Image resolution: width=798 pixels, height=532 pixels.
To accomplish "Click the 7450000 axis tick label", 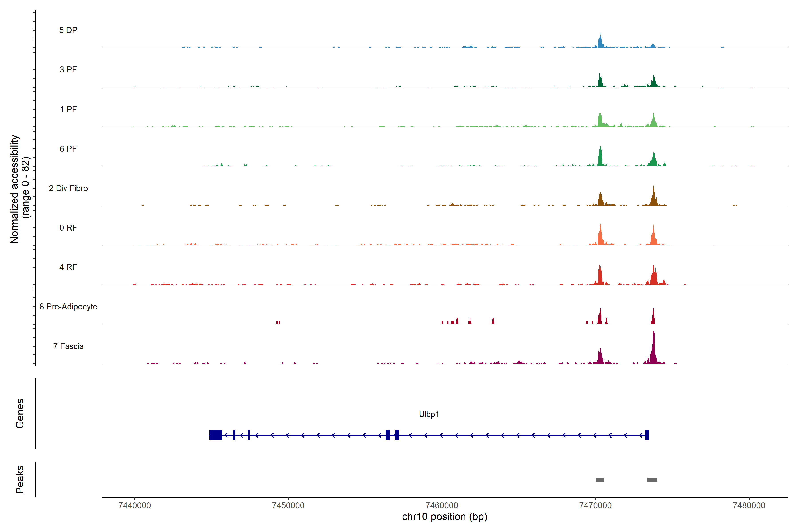I will 288,506.
